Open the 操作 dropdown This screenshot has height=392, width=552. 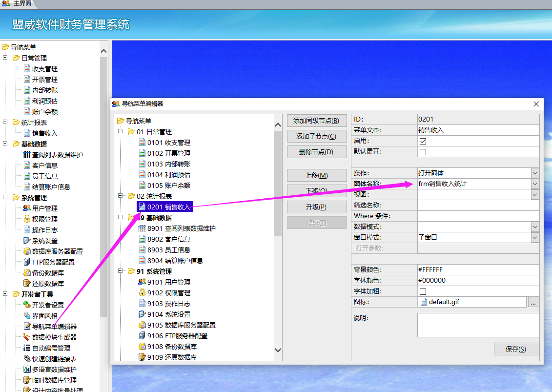[x=535, y=173]
